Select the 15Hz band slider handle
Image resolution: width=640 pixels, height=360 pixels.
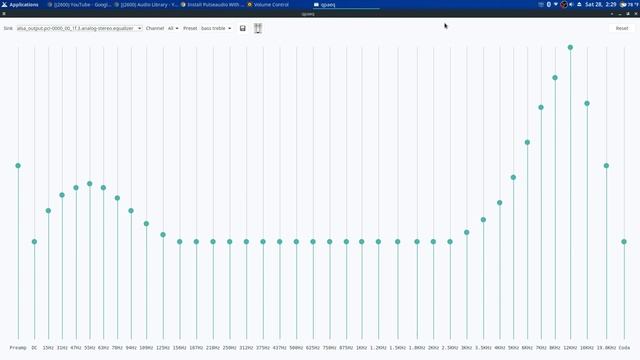48,211
